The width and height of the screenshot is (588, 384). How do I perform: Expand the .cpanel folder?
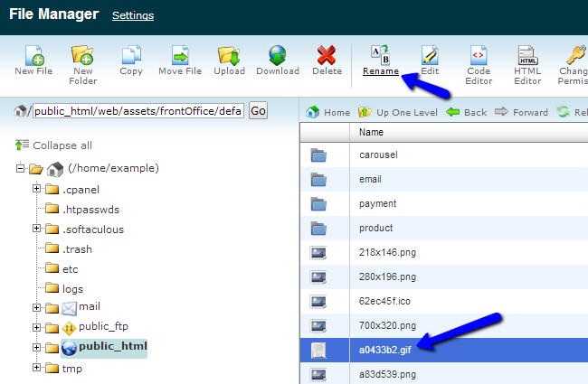(36, 188)
